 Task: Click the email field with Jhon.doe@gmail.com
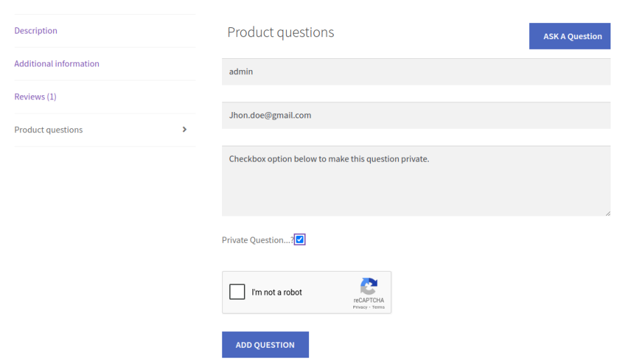tap(416, 115)
